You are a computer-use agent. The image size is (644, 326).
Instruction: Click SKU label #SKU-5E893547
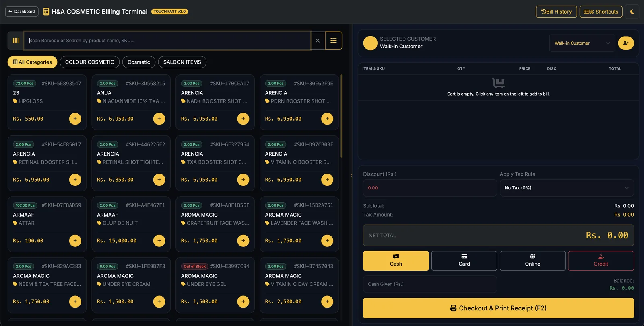(61, 84)
